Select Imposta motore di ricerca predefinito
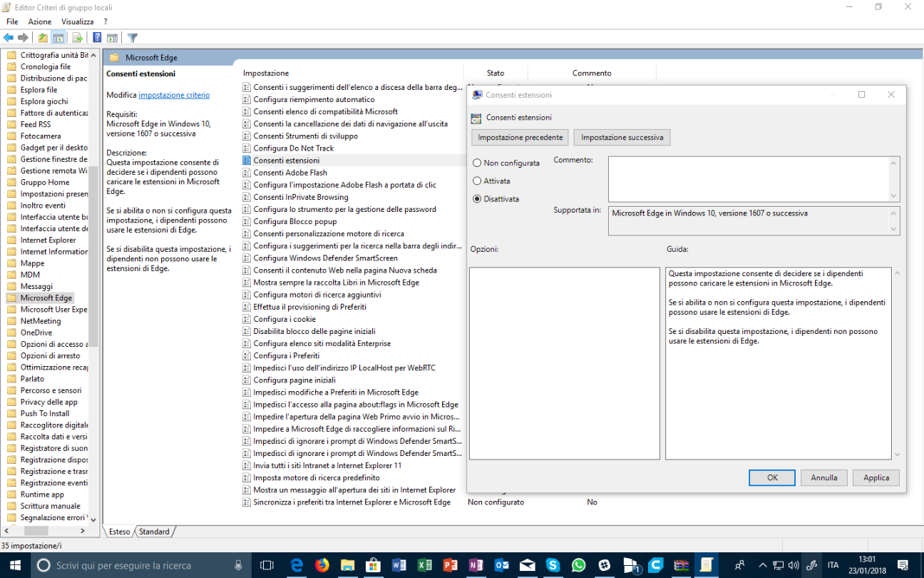 [317, 477]
